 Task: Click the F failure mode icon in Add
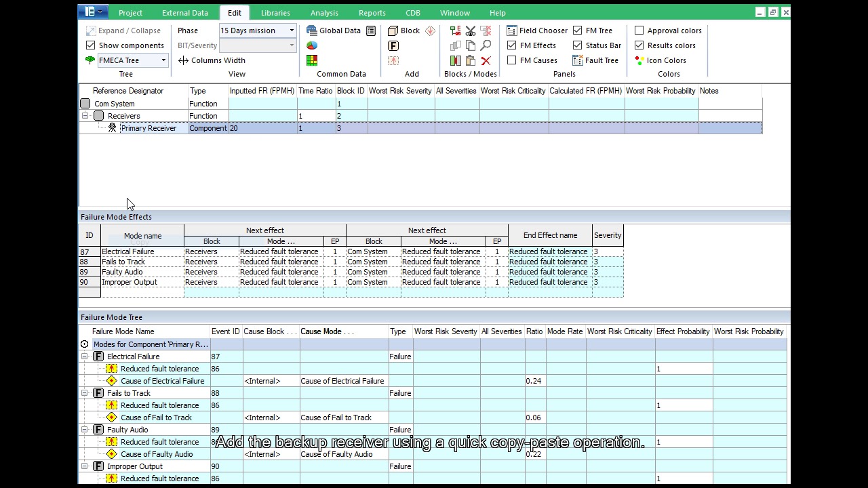coord(393,46)
